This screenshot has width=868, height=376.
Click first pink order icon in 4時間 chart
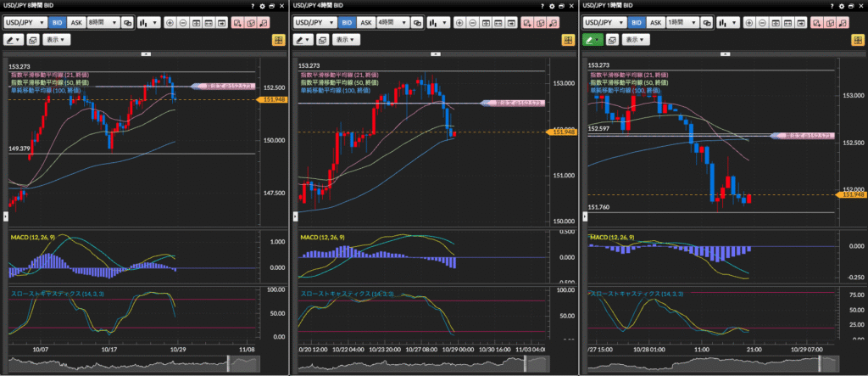(527, 23)
